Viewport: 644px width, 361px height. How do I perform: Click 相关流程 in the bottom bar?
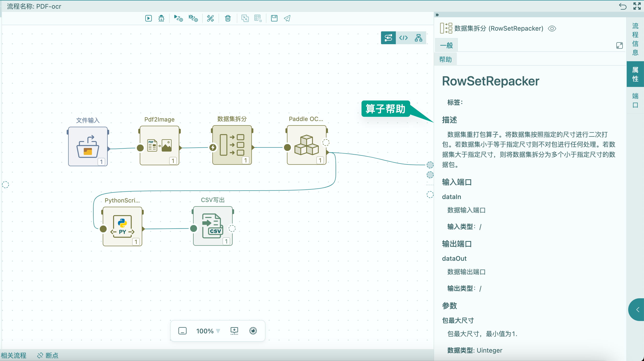(14, 355)
